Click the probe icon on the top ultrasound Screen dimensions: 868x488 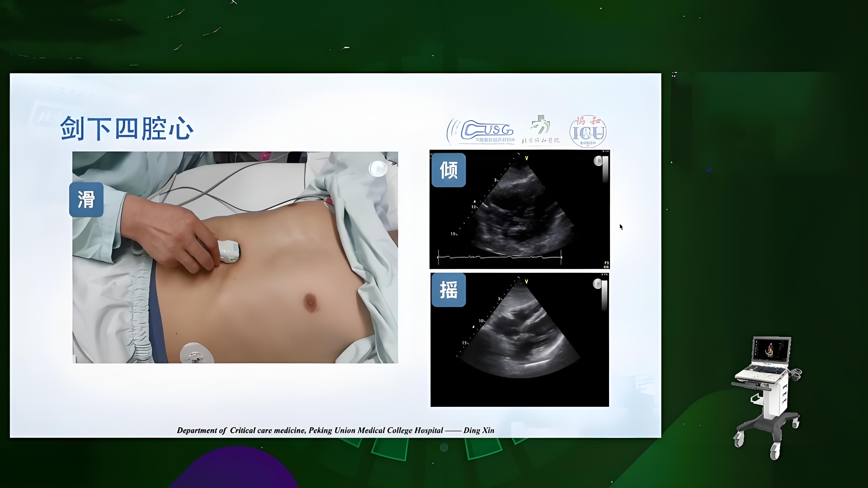tap(598, 161)
